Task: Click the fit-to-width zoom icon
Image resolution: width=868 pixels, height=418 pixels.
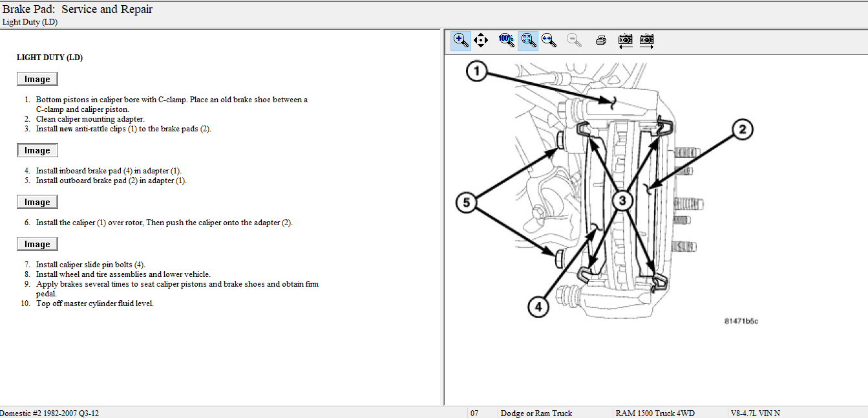Action: (549, 40)
